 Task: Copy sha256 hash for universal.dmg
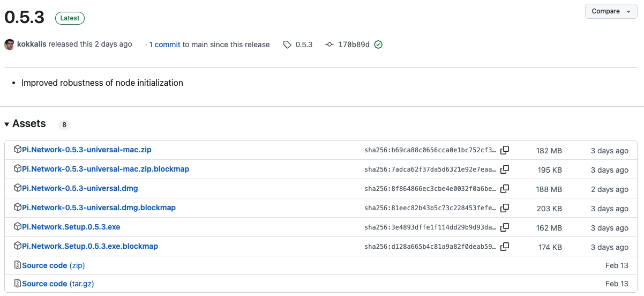pos(504,189)
